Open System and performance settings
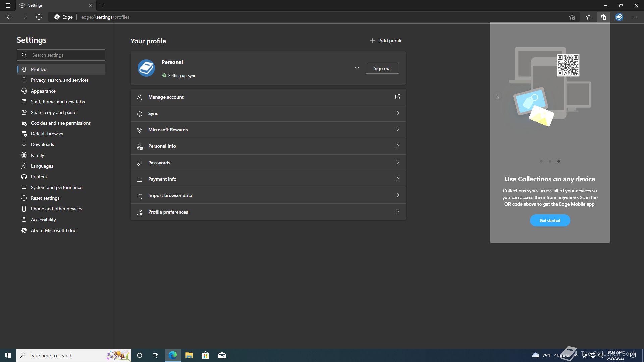The width and height of the screenshot is (644, 362). (61, 187)
